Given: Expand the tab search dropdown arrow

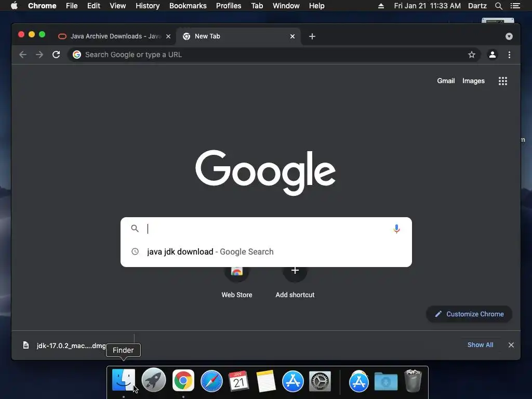Looking at the screenshot, I should click(x=509, y=36).
